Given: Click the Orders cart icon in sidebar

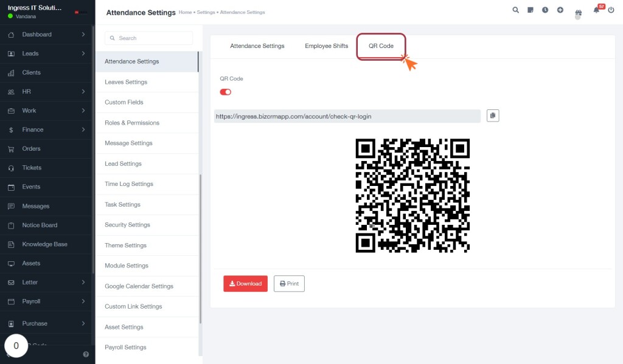Looking at the screenshot, I should 11,149.
